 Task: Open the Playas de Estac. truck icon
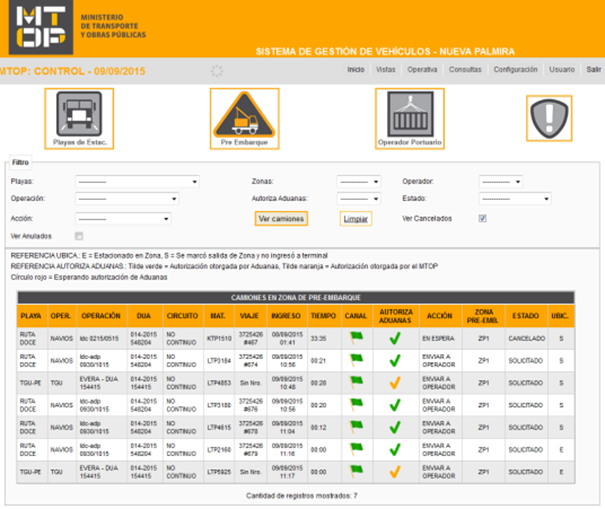pos(78,113)
